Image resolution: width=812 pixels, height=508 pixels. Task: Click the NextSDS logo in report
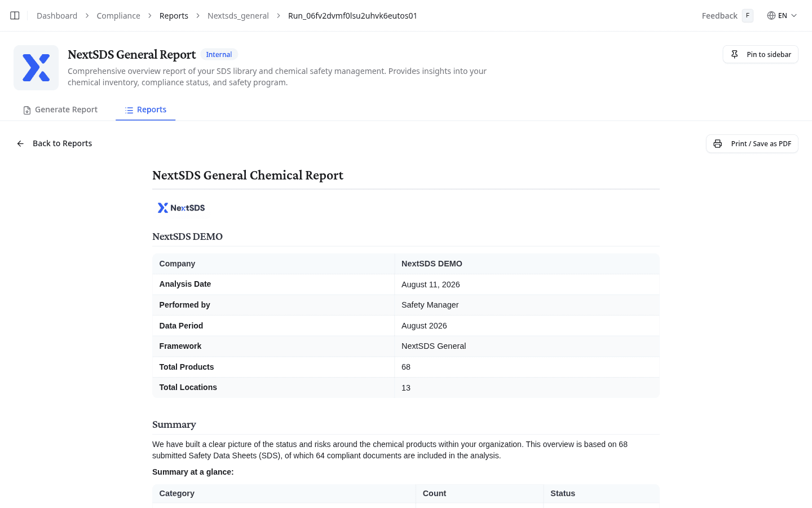coord(181,208)
